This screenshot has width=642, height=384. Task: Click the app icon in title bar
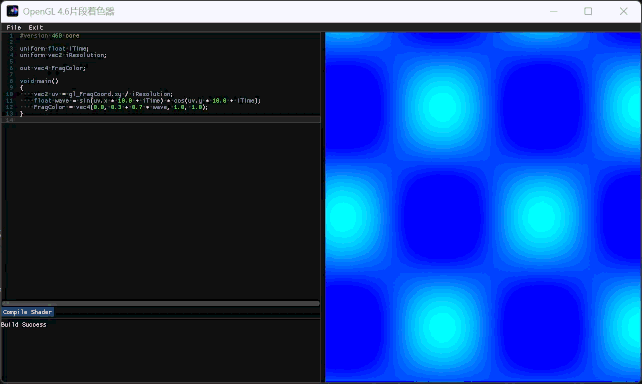[13, 11]
